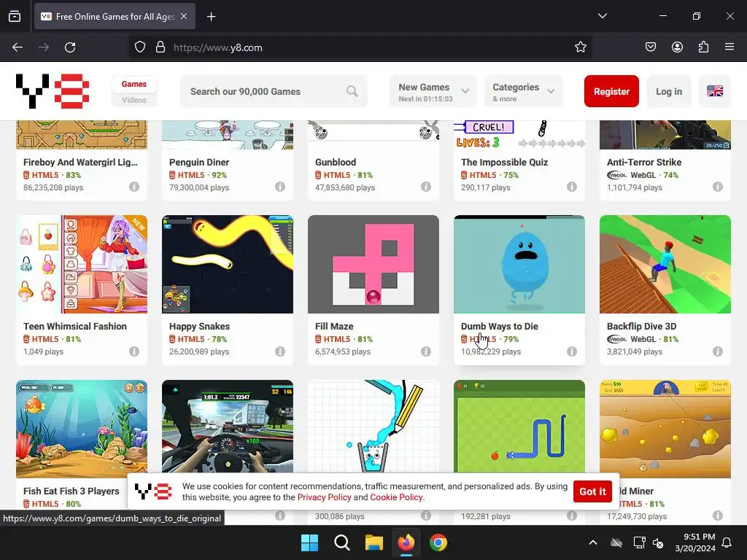The image size is (747, 560).
Task: Switch to the Games tab
Action: pyautogui.click(x=134, y=84)
